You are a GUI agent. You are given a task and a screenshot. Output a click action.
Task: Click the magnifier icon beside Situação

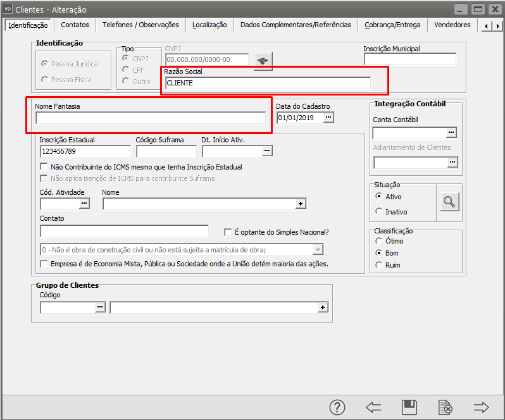point(449,202)
